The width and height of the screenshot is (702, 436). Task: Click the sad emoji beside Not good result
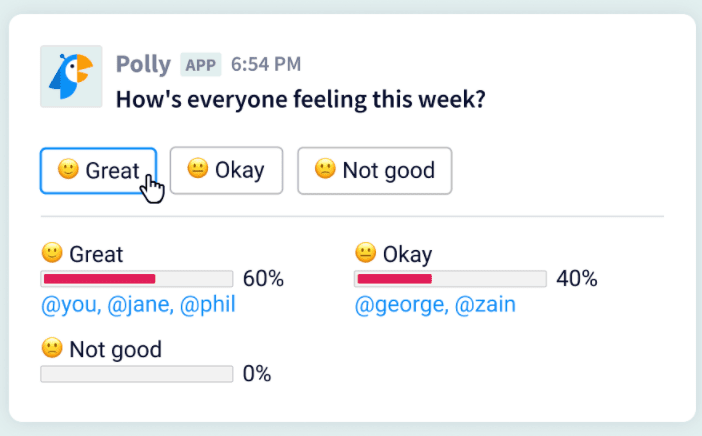[51, 349]
